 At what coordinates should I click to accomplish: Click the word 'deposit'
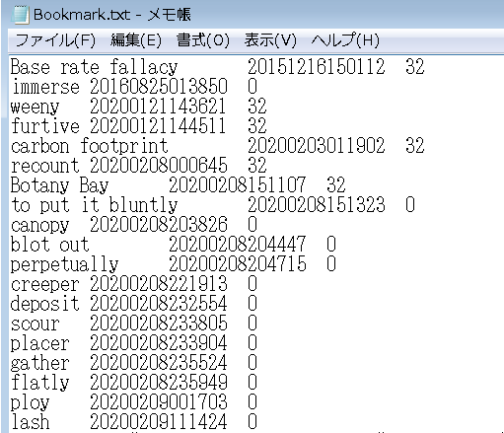tap(44, 304)
